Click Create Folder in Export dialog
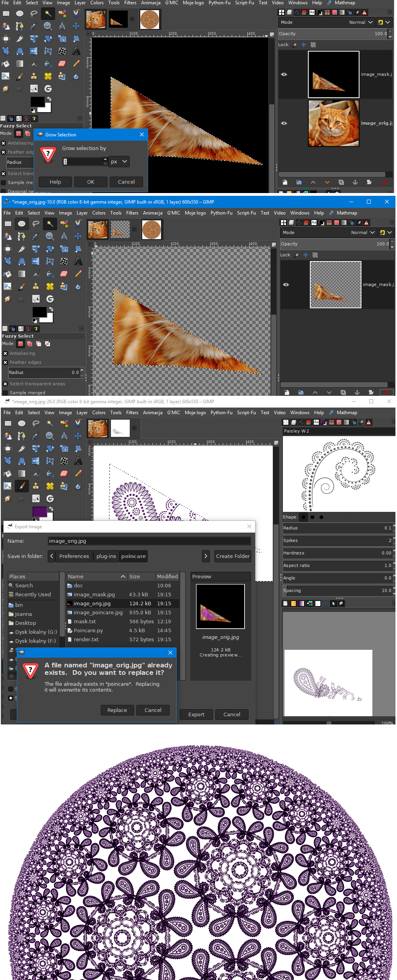 pyautogui.click(x=233, y=556)
